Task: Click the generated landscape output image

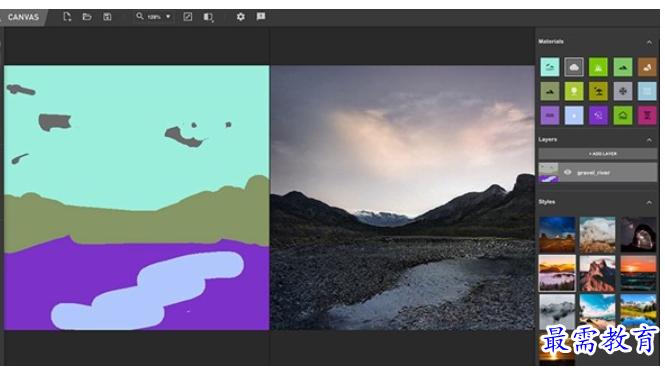Action: [x=402, y=198]
